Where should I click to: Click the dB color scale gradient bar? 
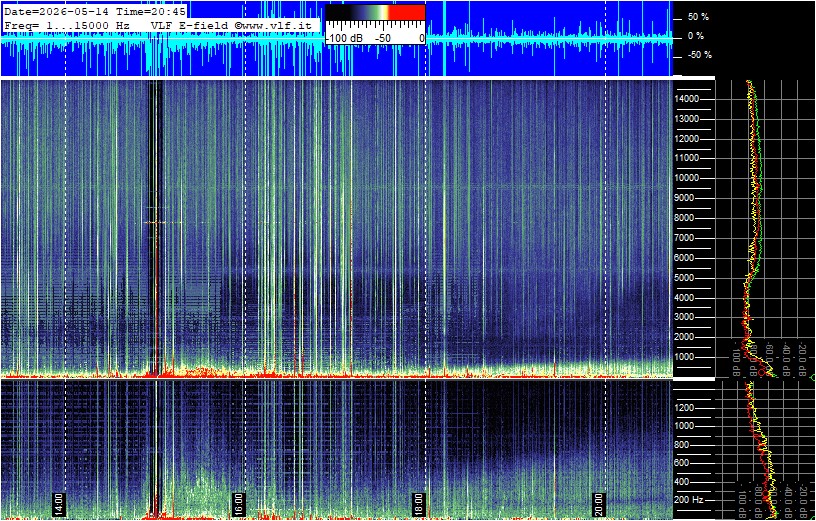pos(375,12)
